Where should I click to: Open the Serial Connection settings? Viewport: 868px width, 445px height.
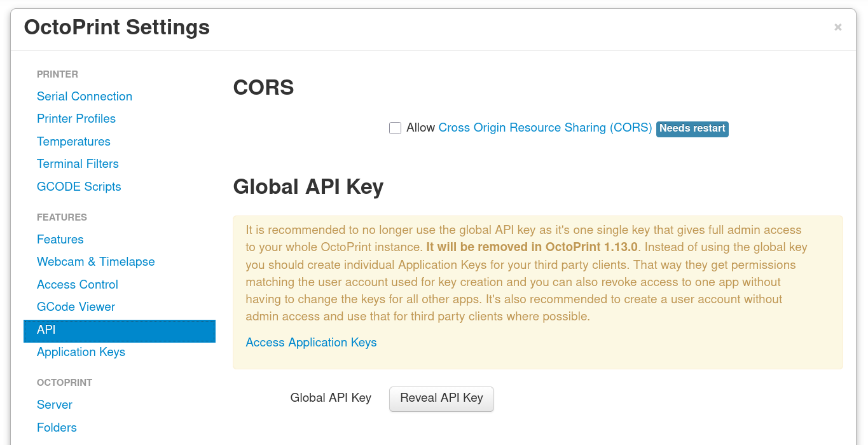(84, 96)
